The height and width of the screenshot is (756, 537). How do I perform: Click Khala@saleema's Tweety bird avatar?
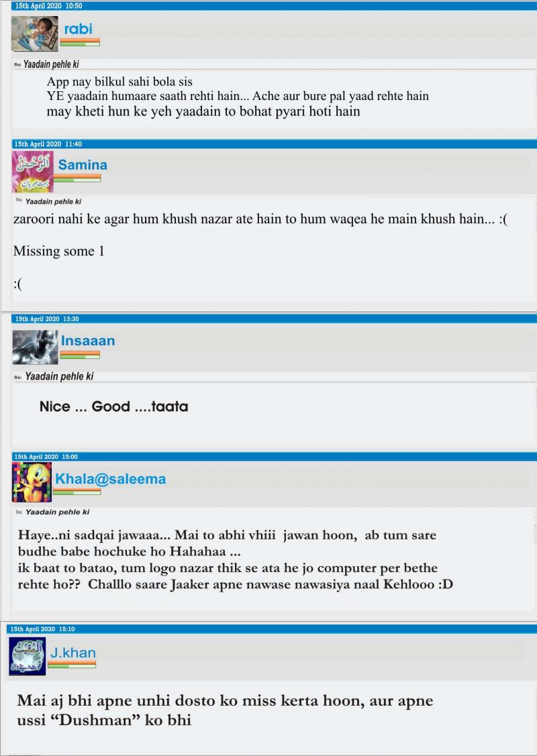pos(32,482)
